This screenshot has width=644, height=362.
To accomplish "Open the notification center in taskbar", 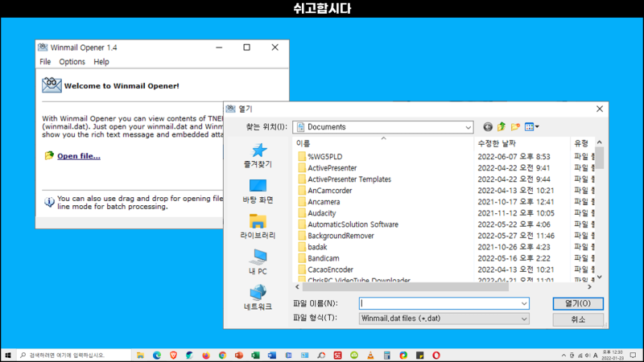I will [633, 356].
